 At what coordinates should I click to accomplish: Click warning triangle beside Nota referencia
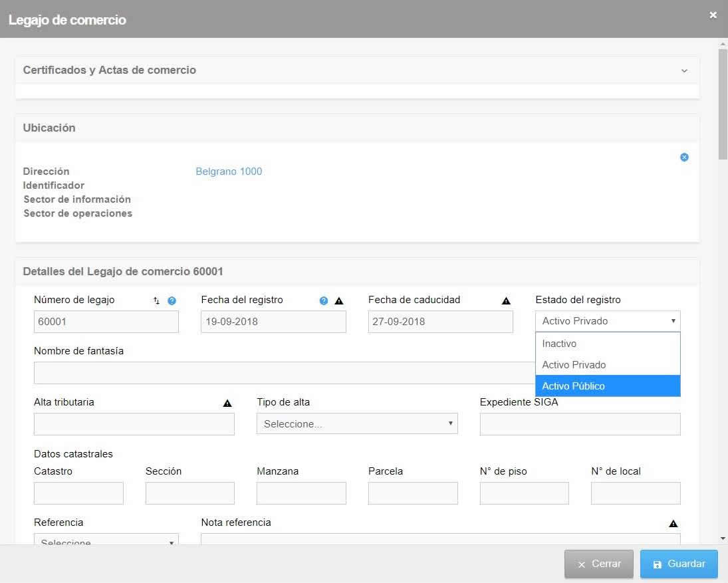pyautogui.click(x=673, y=524)
